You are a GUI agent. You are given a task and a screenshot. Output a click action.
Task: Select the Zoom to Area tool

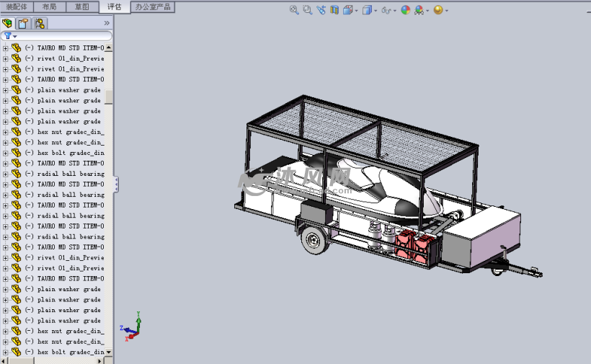308,10
